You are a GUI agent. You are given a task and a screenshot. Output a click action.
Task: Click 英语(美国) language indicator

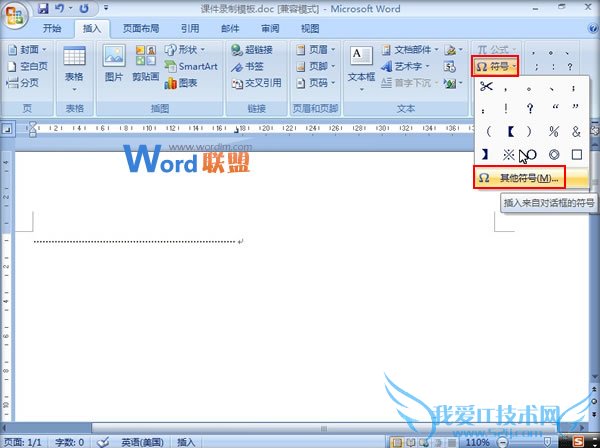[x=142, y=442]
